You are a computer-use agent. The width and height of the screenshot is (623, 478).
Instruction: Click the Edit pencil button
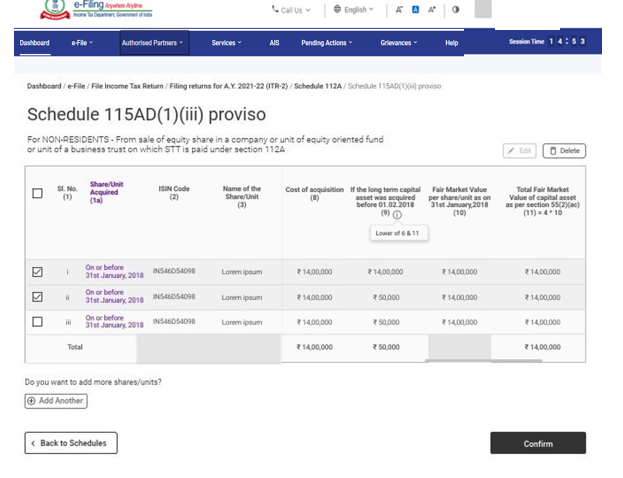pos(519,151)
